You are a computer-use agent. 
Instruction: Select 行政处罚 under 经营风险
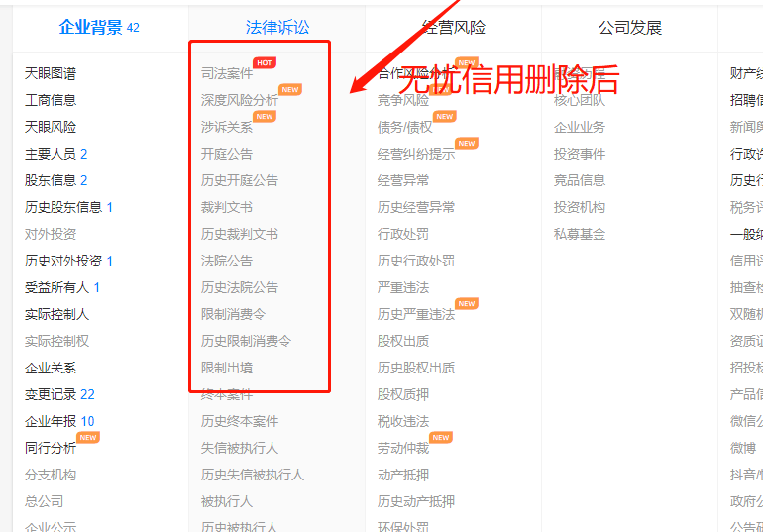coord(403,235)
